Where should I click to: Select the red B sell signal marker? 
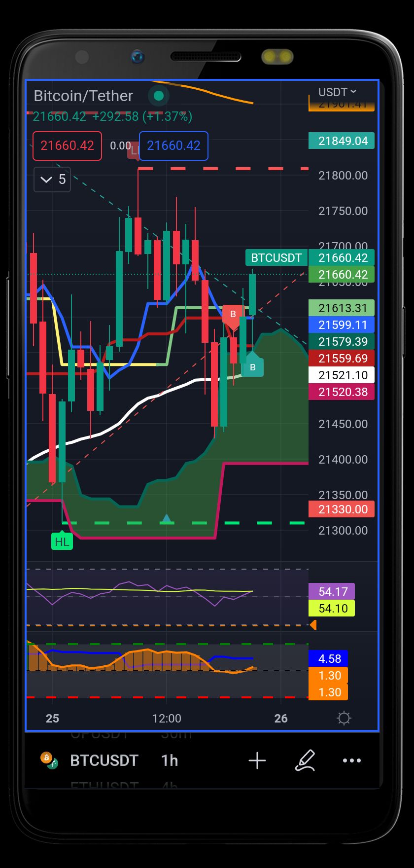pos(233,315)
